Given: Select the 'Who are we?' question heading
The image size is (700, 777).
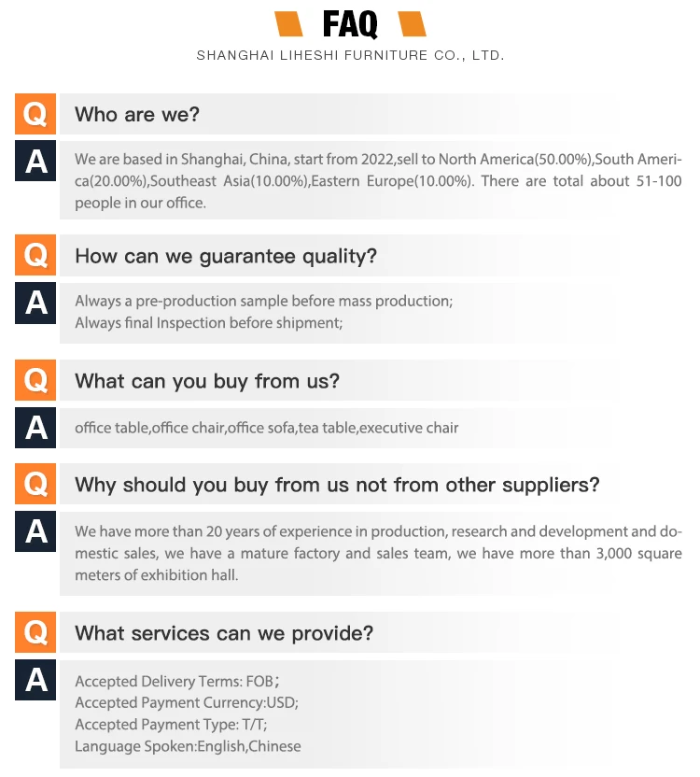Looking at the screenshot, I should [x=137, y=115].
